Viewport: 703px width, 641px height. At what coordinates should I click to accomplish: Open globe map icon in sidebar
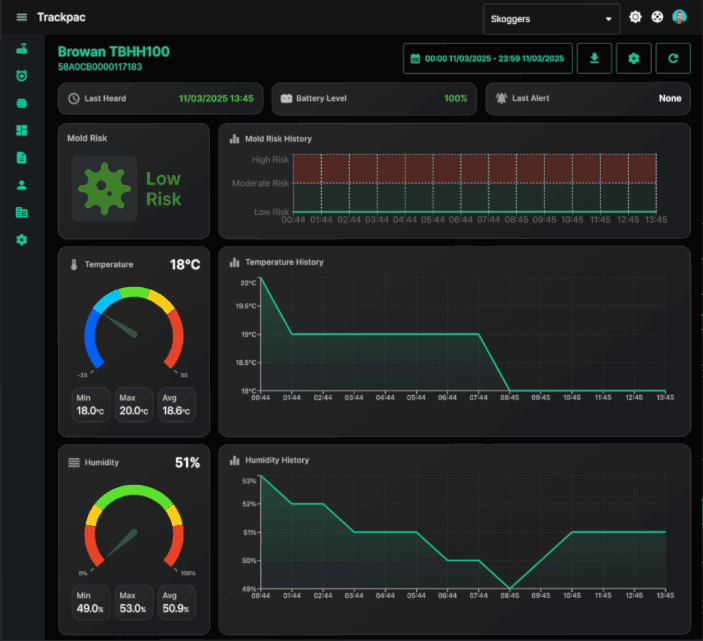(22, 103)
